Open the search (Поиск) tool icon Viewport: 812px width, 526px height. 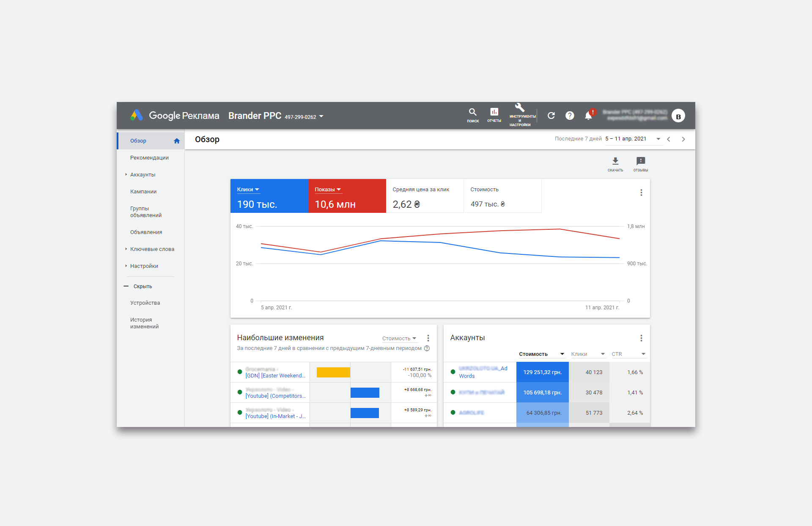[x=472, y=113]
